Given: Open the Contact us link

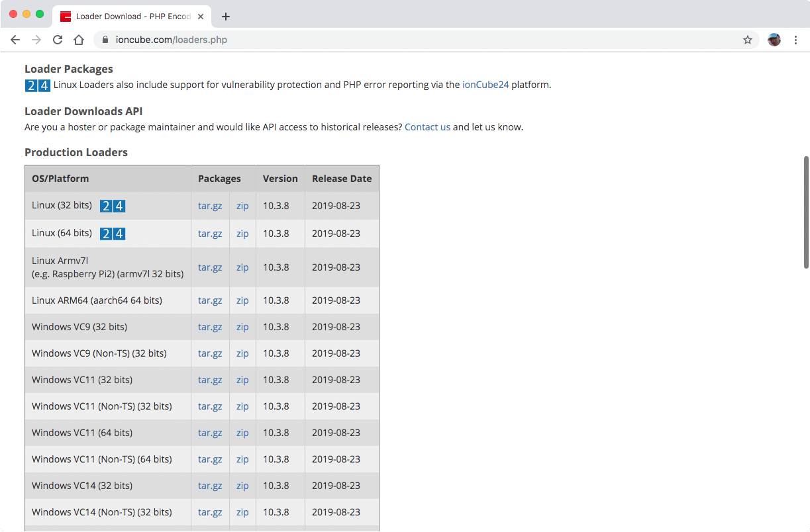Looking at the screenshot, I should 427,126.
